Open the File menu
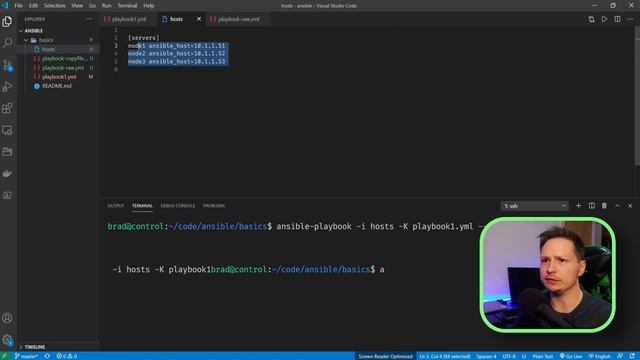The height and width of the screenshot is (360, 640). pos(18,6)
